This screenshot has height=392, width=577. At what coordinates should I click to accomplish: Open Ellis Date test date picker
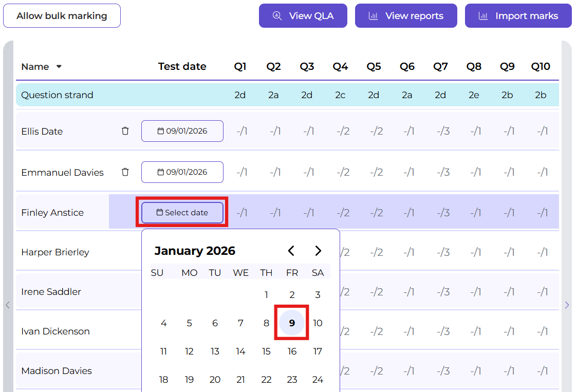tap(182, 131)
